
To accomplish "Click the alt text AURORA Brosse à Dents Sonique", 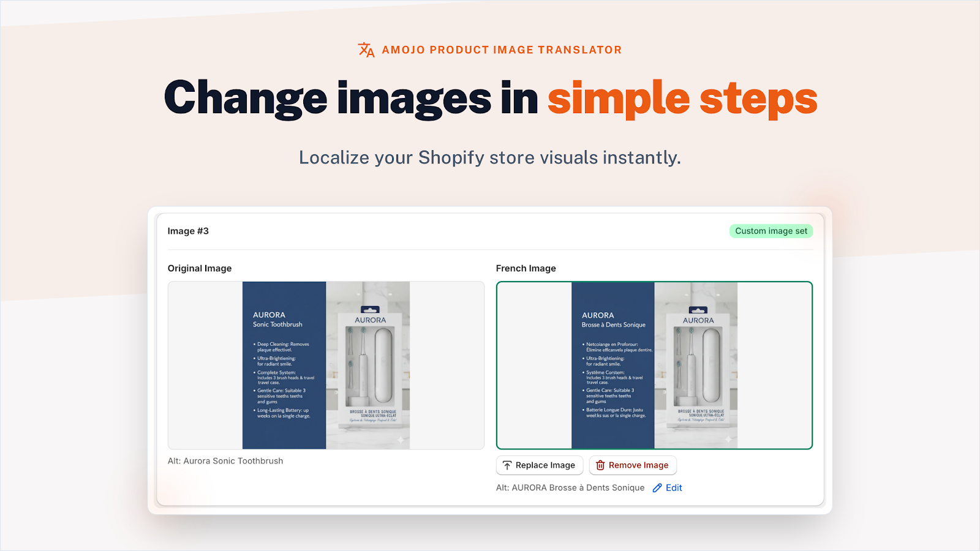I will pyautogui.click(x=570, y=487).
